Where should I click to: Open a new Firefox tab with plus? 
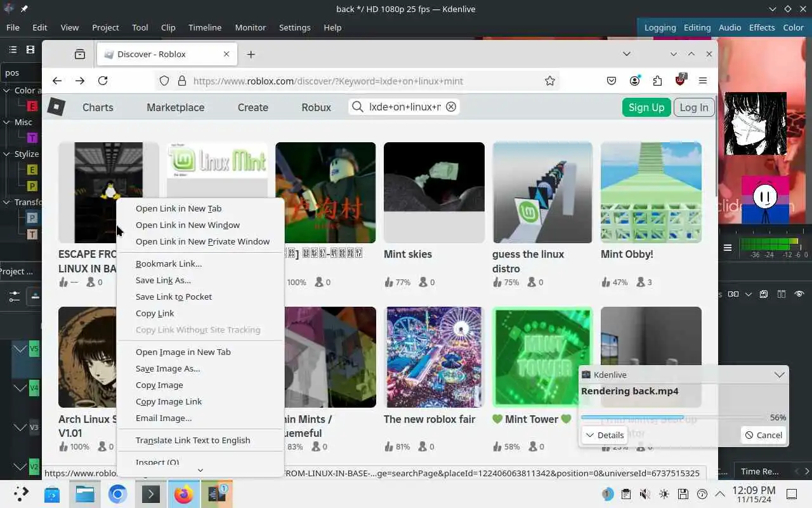(251, 54)
